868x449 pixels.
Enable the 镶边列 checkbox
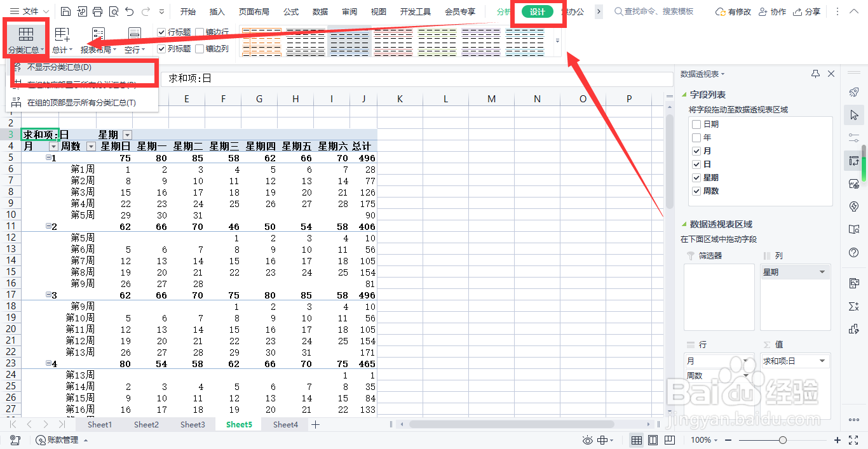(200, 48)
